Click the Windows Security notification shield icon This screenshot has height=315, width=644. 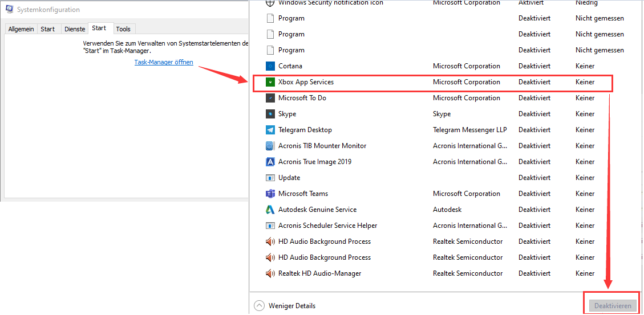[x=270, y=2]
